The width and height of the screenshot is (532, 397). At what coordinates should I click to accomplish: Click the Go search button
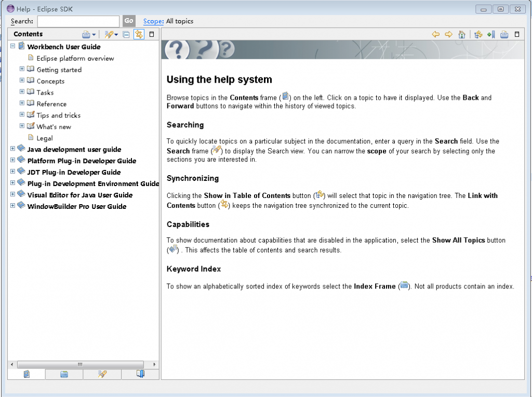(x=129, y=21)
